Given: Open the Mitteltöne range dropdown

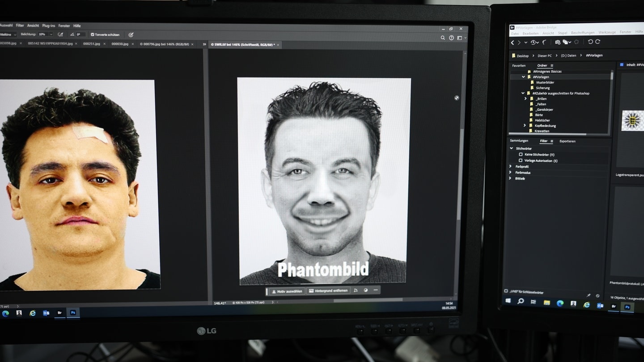Looking at the screenshot, I should click(x=8, y=34).
